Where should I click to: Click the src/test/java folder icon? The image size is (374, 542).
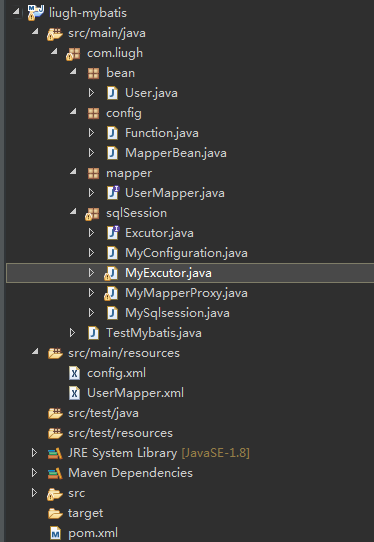point(55,413)
